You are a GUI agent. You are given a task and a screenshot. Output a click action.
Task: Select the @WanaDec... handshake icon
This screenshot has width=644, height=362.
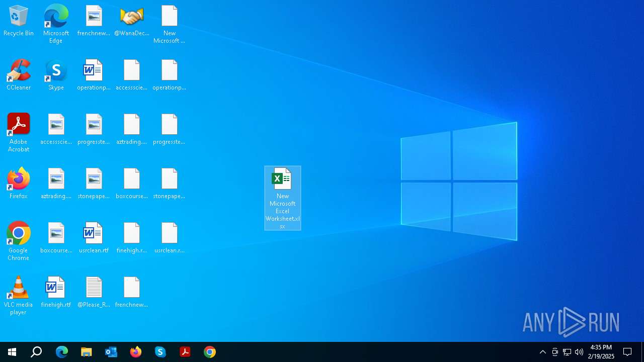click(x=131, y=21)
